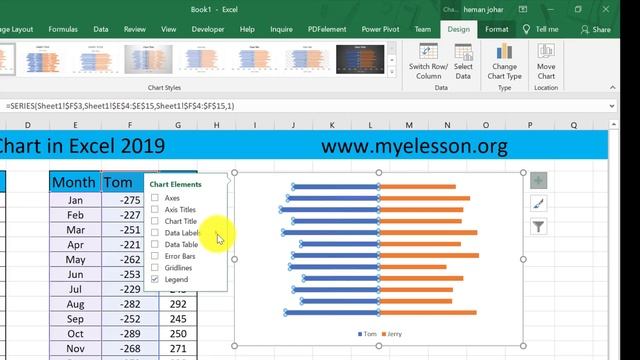Click Jerry legend entry in chart

[x=392, y=334]
